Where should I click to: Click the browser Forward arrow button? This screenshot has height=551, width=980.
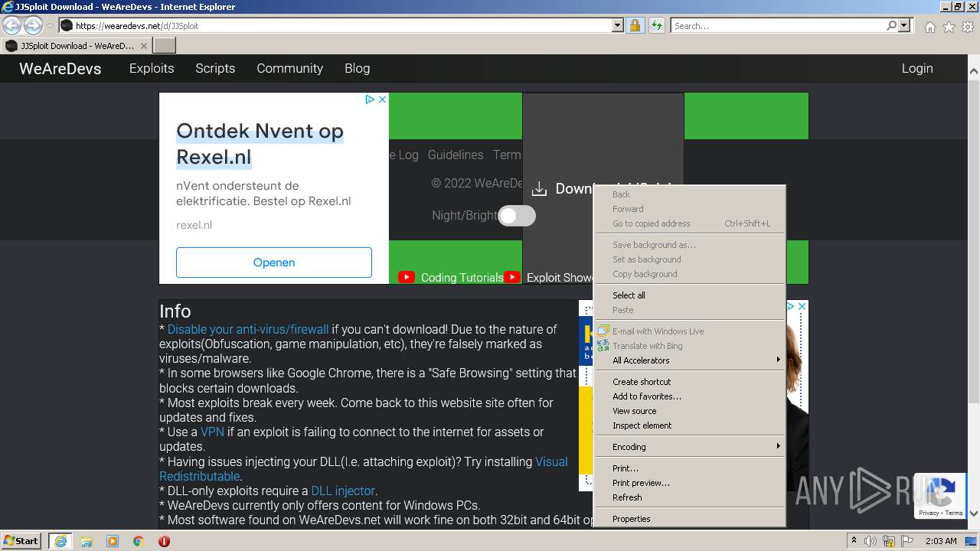33,25
